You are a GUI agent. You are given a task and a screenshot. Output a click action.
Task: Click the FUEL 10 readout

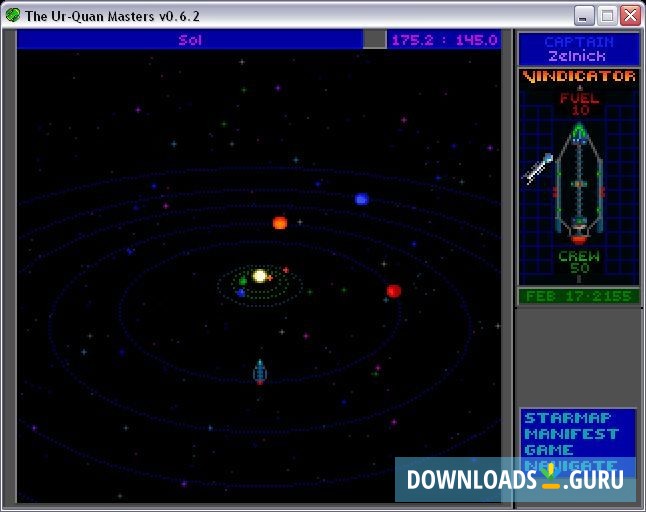tap(579, 104)
